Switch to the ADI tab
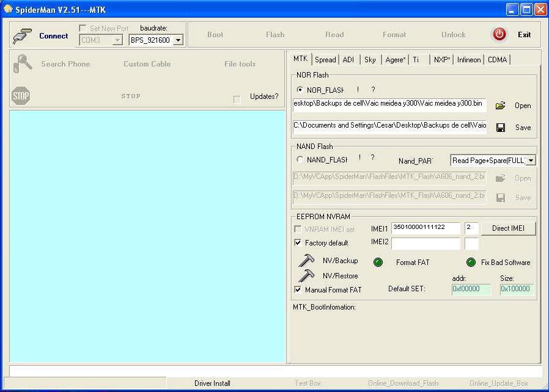The image size is (549, 392). pyautogui.click(x=348, y=60)
